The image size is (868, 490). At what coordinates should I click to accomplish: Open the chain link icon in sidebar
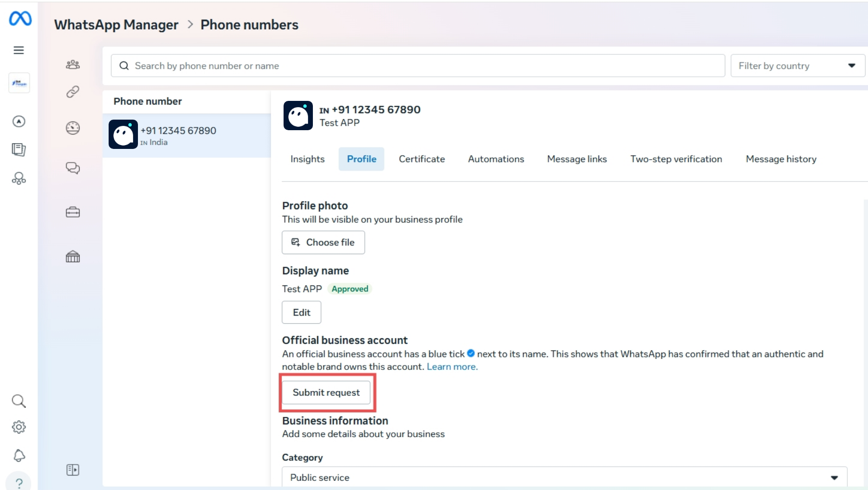tap(73, 92)
